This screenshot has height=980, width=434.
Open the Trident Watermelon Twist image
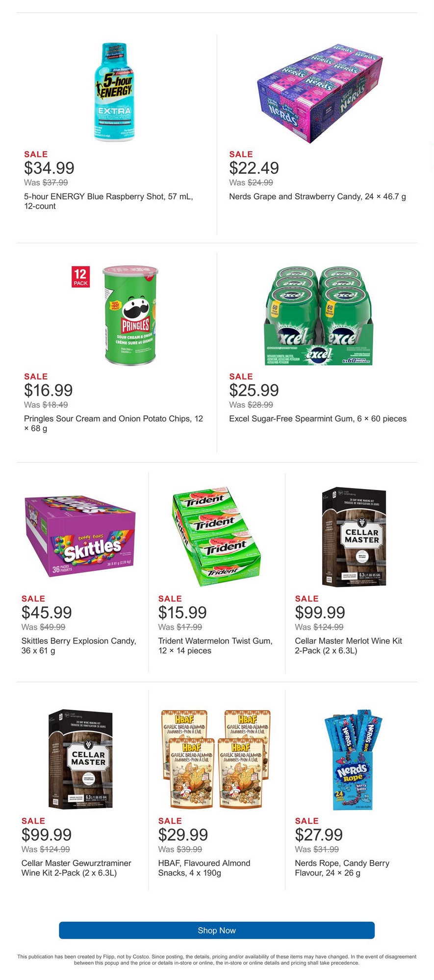point(216,536)
